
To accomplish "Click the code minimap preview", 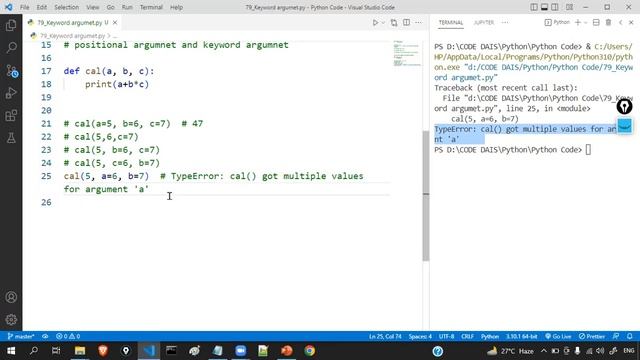I will (407, 53).
